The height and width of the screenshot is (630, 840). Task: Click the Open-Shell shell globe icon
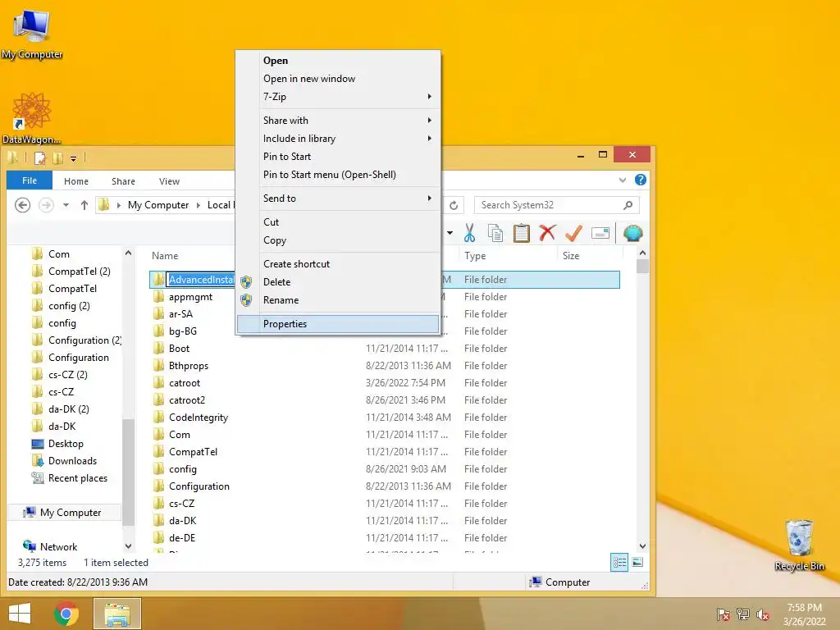pyautogui.click(x=632, y=233)
